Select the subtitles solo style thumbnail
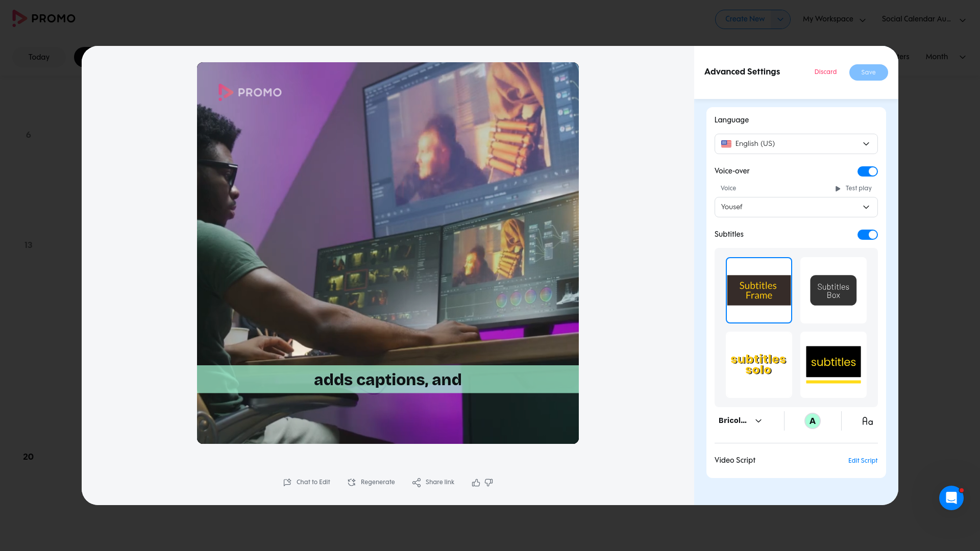This screenshot has width=980, height=551. [758, 365]
